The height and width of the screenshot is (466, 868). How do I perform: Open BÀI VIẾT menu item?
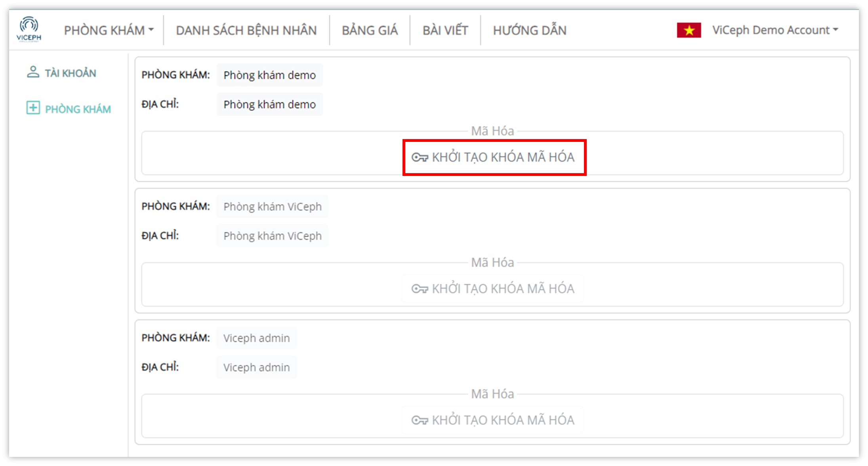[445, 30]
